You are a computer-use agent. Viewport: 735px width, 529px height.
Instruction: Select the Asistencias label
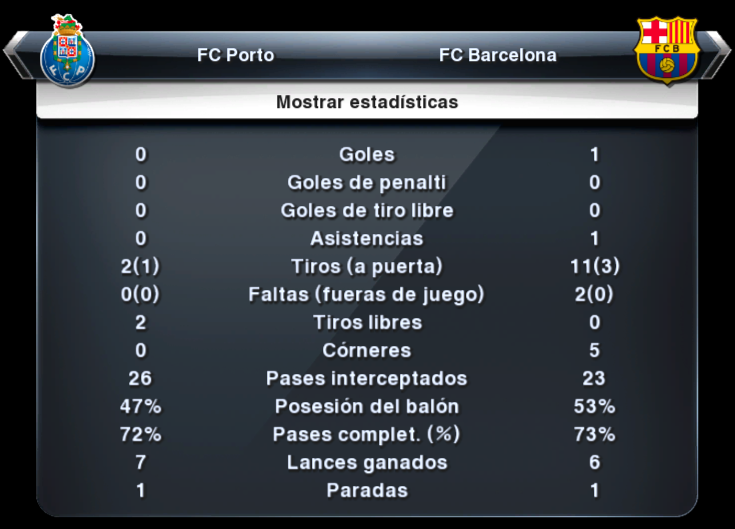pyautogui.click(x=367, y=238)
